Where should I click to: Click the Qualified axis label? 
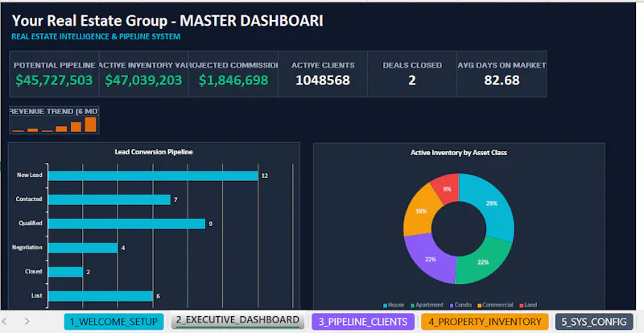click(x=31, y=224)
